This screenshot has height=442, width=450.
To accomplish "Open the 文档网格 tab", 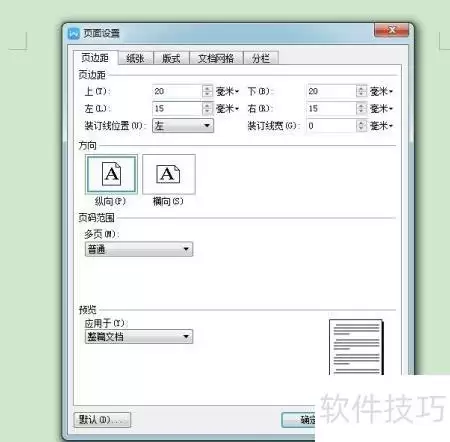I will 216,58.
